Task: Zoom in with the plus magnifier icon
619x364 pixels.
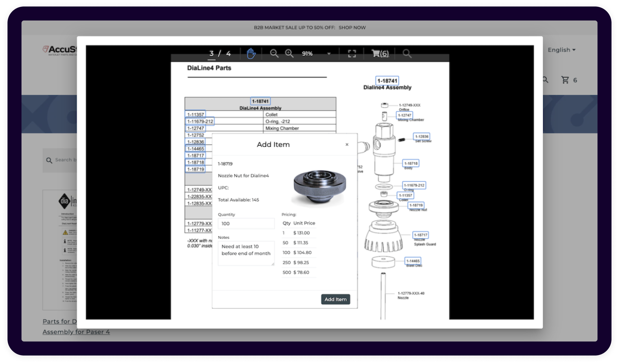Action: point(289,53)
